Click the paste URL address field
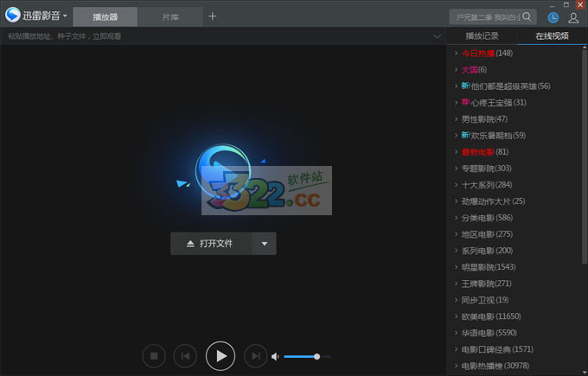The height and width of the screenshot is (376, 588). (218, 36)
